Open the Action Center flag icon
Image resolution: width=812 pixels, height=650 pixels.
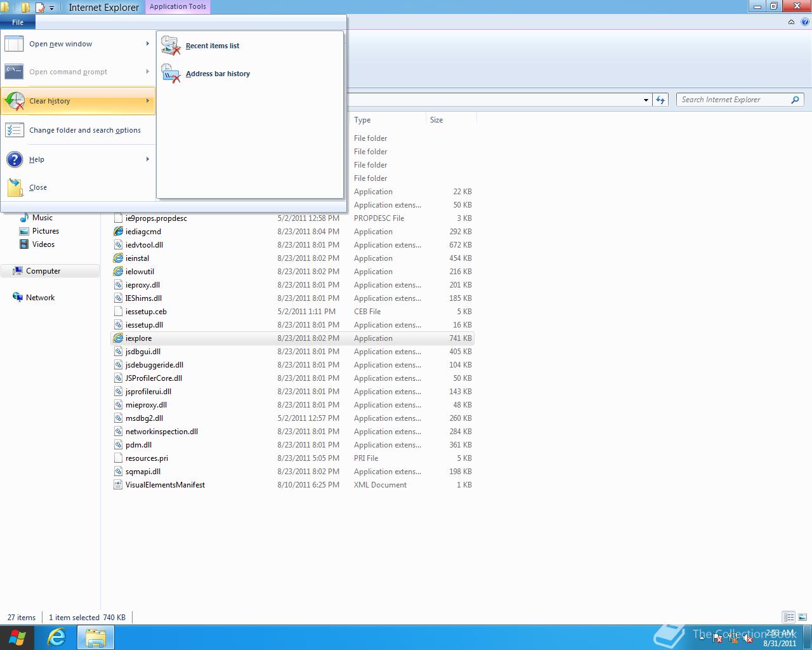pos(717,639)
